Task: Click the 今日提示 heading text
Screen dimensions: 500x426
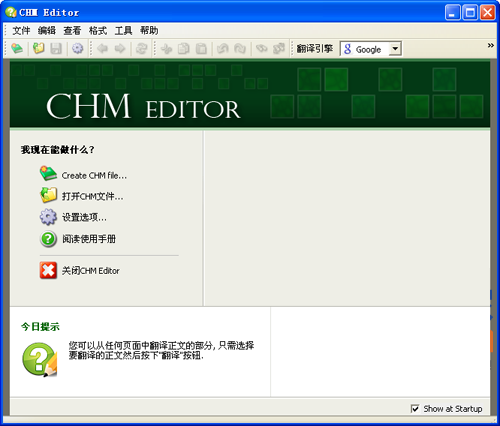Action: coord(40,327)
